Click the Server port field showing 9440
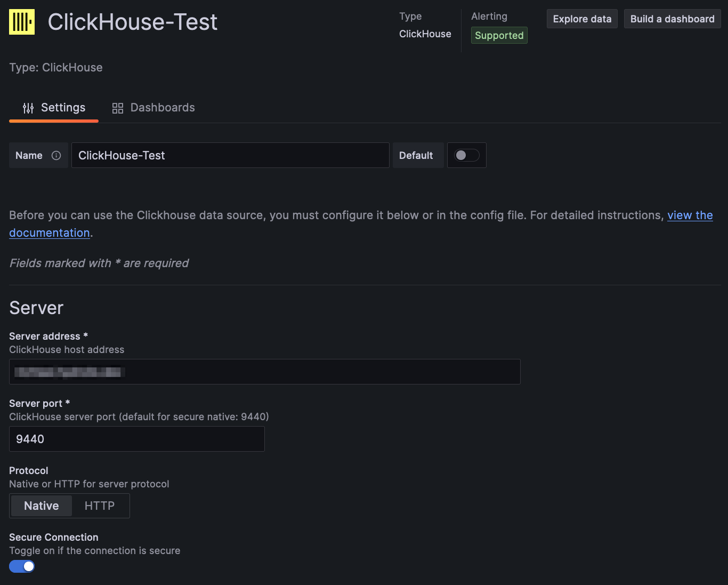 pyautogui.click(x=137, y=439)
